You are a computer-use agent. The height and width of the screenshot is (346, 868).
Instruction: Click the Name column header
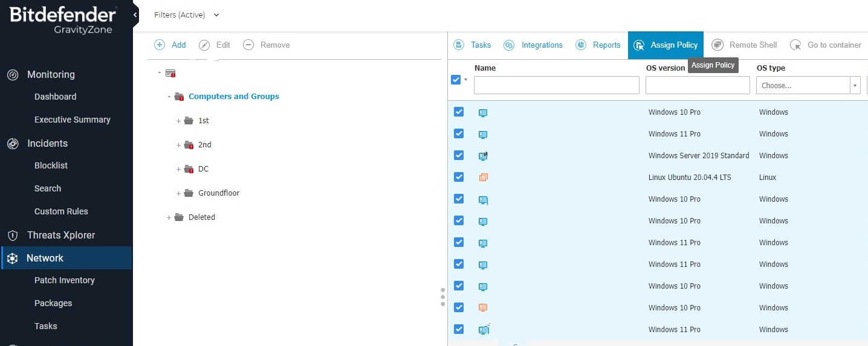485,68
